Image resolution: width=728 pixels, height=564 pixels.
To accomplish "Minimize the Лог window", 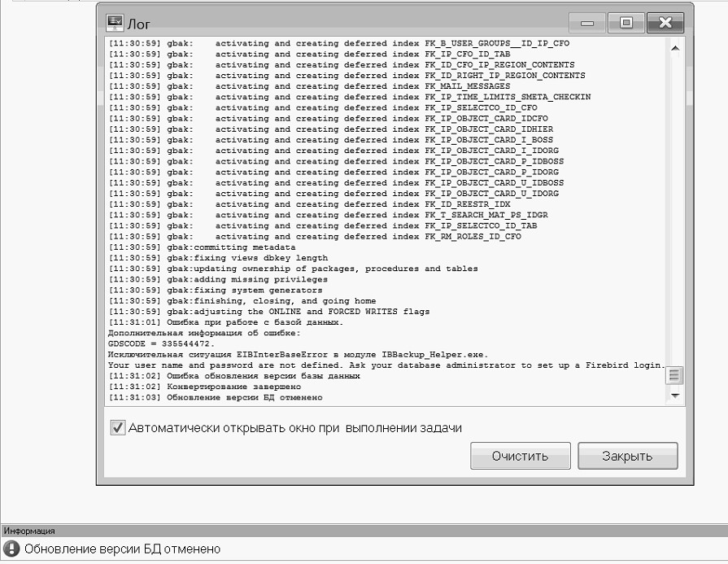I will point(591,22).
